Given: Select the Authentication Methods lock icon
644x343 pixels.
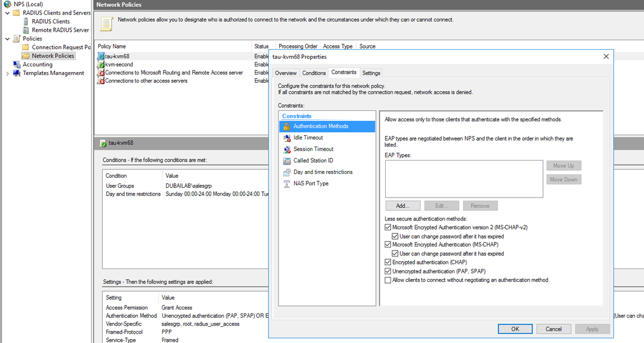Looking at the screenshot, I should pos(286,126).
